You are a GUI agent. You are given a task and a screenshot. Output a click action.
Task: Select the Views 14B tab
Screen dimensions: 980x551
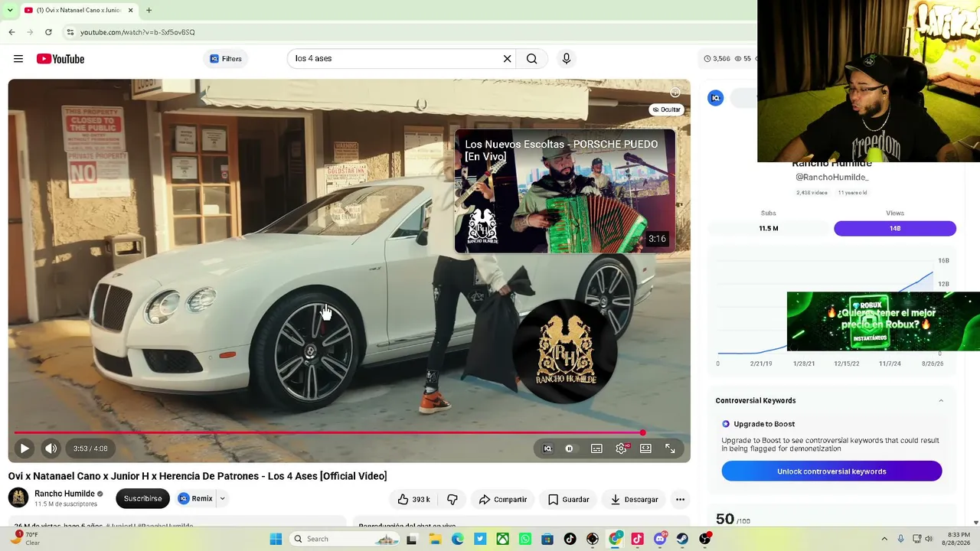coord(895,228)
